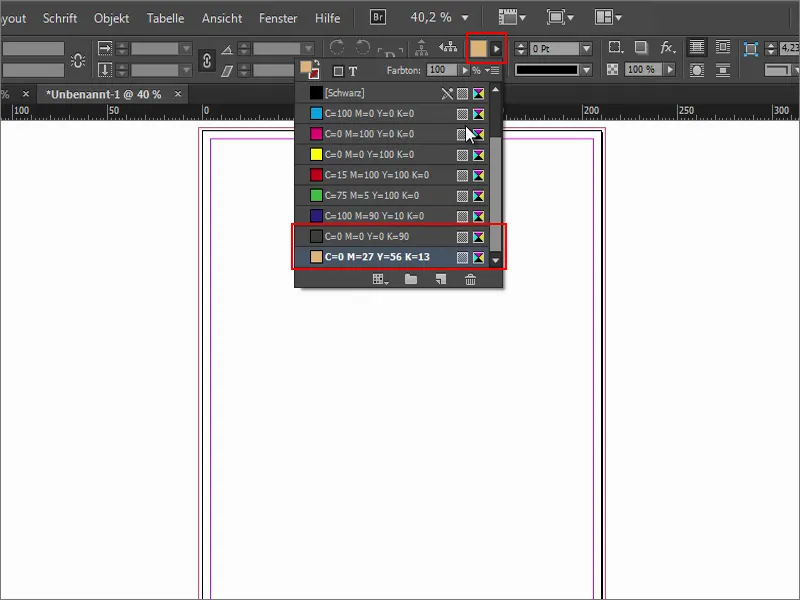Set formatting affects text
800x600 pixels.
pyautogui.click(x=353, y=71)
